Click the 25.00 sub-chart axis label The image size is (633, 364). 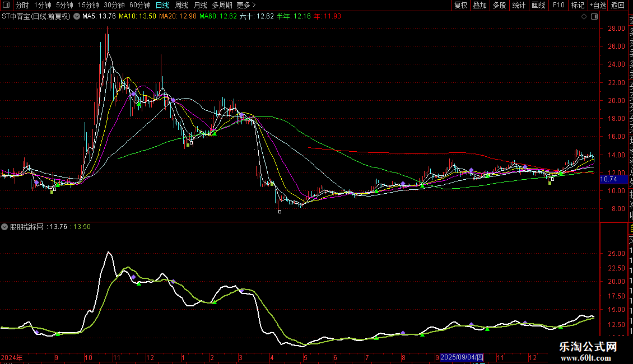[616, 254]
